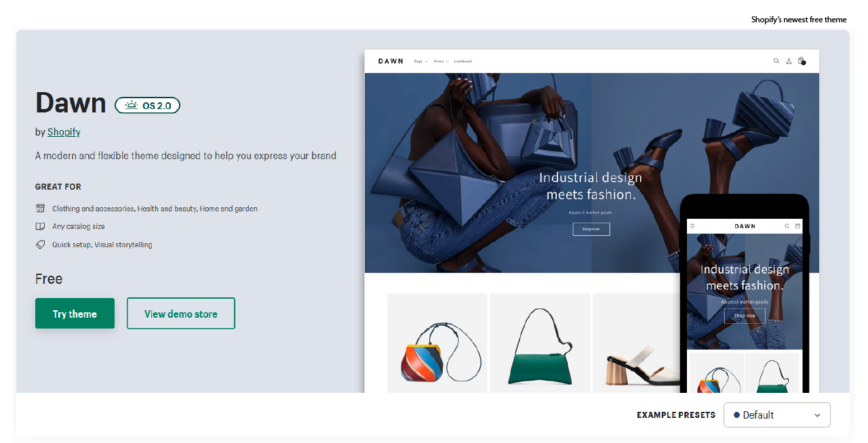Viewport: 868px width, 443px height.
Task: Select the green handbag product thumbnail
Action: [x=540, y=343]
